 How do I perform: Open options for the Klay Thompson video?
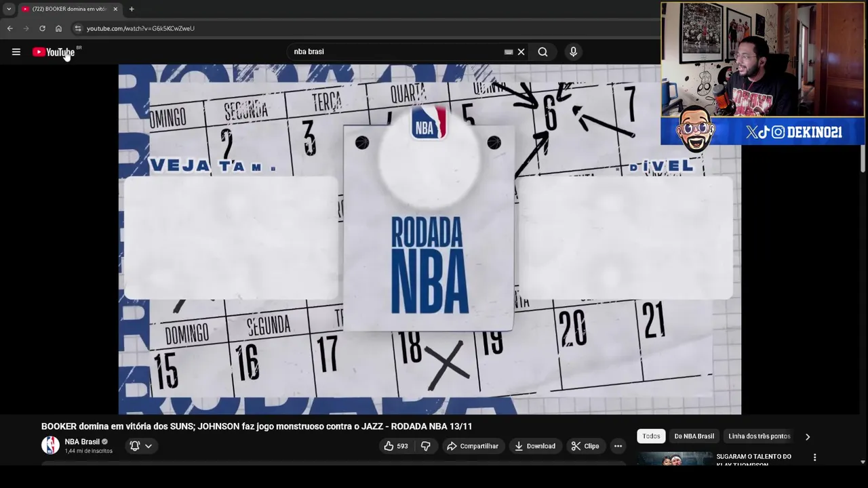coord(814,457)
